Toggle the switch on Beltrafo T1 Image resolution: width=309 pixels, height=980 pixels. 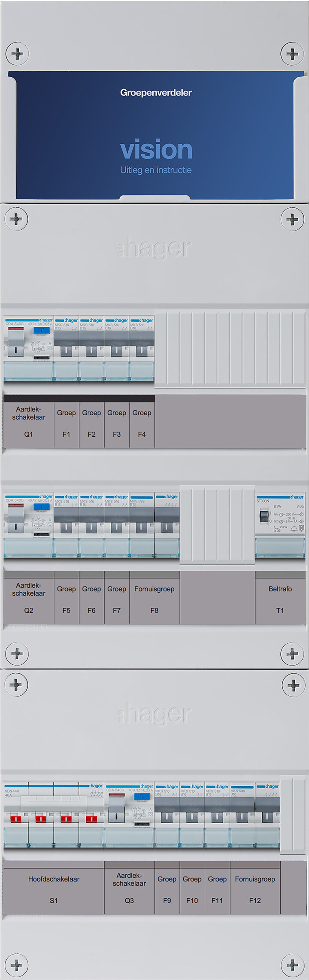[264, 517]
